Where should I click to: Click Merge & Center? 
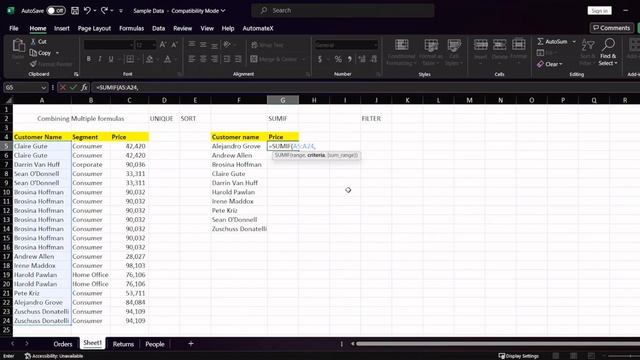tap(274, 59)
